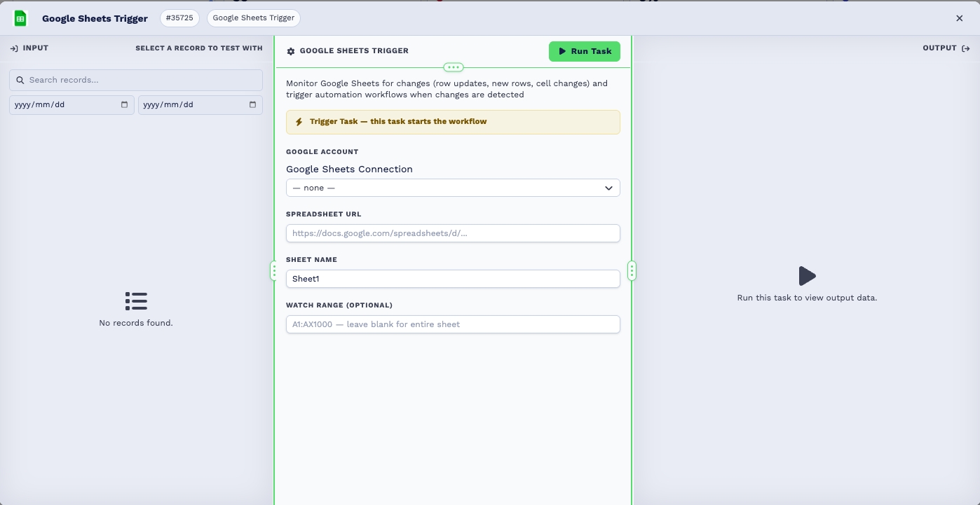980x505 pixels.
Task: Click the right panel resize handle
Action: [x=632, y=270]
